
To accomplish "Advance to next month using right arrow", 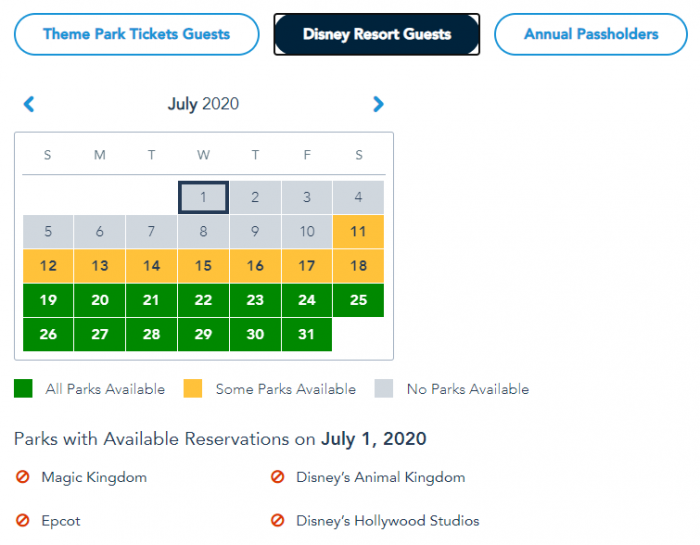I will [378, 104].
